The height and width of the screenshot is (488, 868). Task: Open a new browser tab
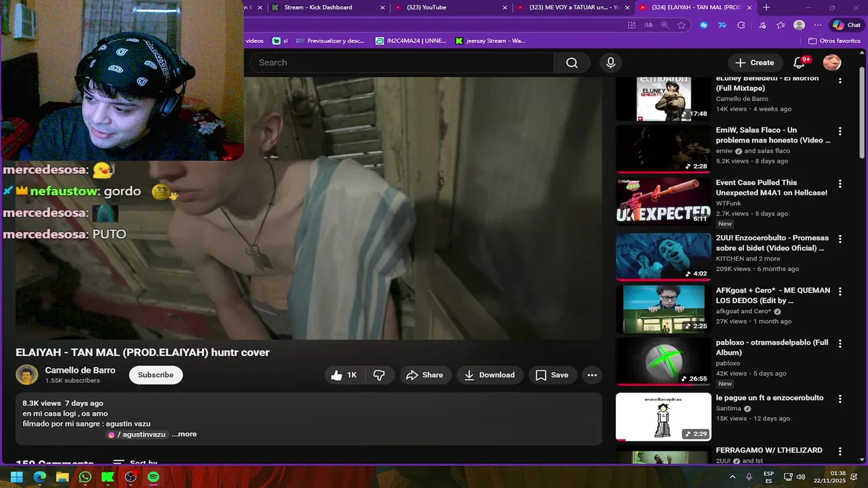(x=766, y=7)
